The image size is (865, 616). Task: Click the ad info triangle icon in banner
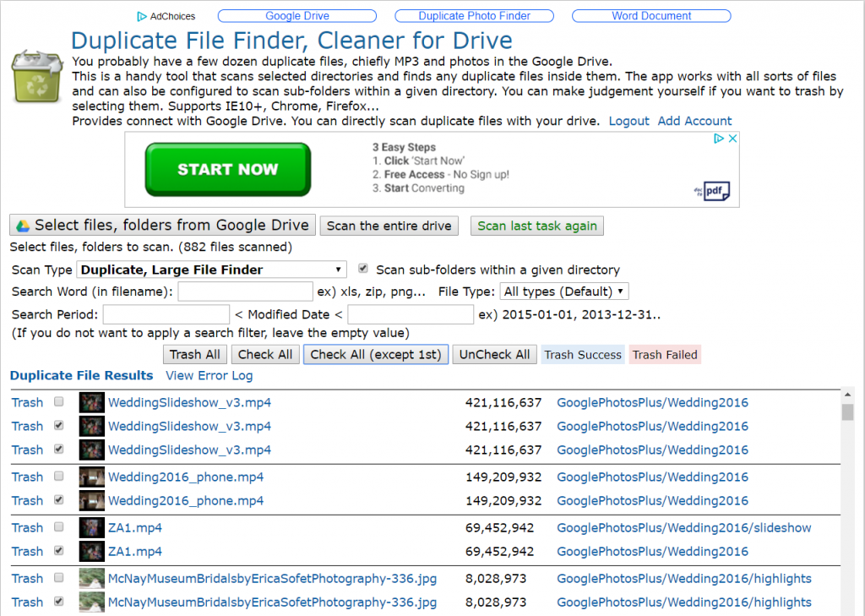click(719, 139)
